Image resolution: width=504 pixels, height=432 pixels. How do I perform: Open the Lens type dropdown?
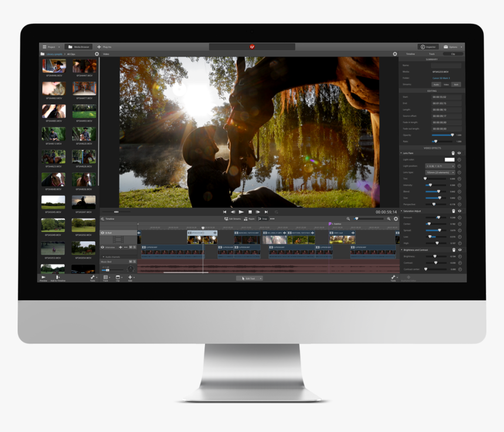pyautogui.click(x=440, y=172)
